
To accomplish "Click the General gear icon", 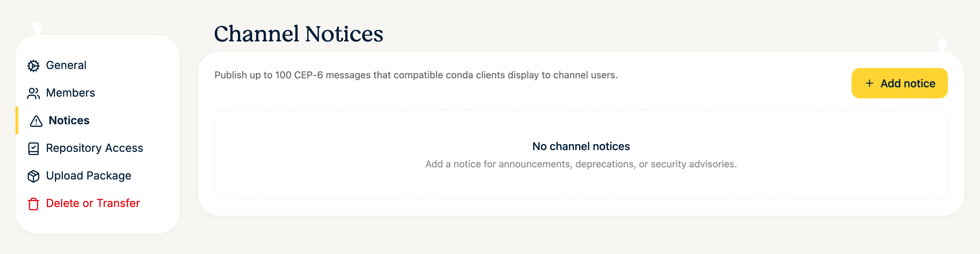I will point(33,66).
